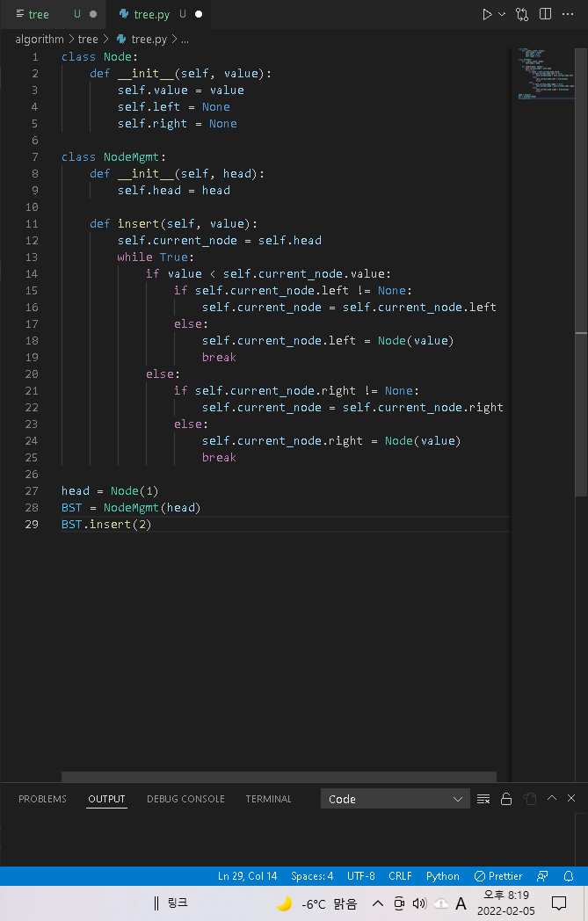Click line number 11 in gutter
588x921 pixels.
[32, 224]
